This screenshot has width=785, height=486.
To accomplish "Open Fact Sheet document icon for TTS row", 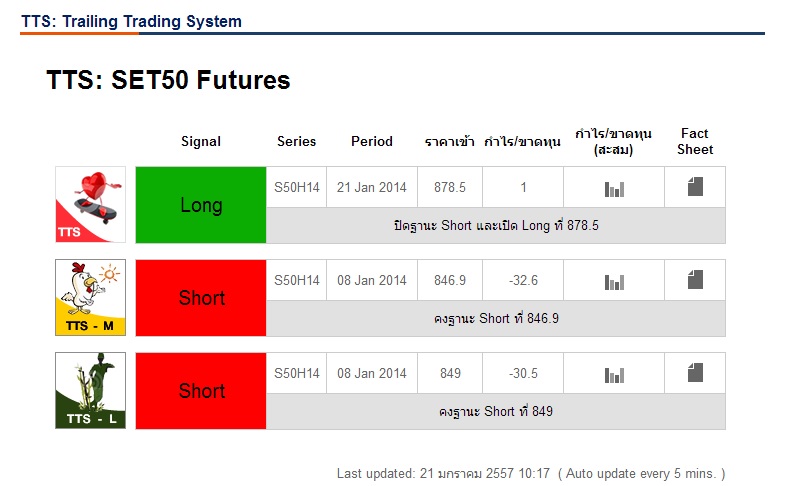I will pyautogui.click(x=695, y=187).
